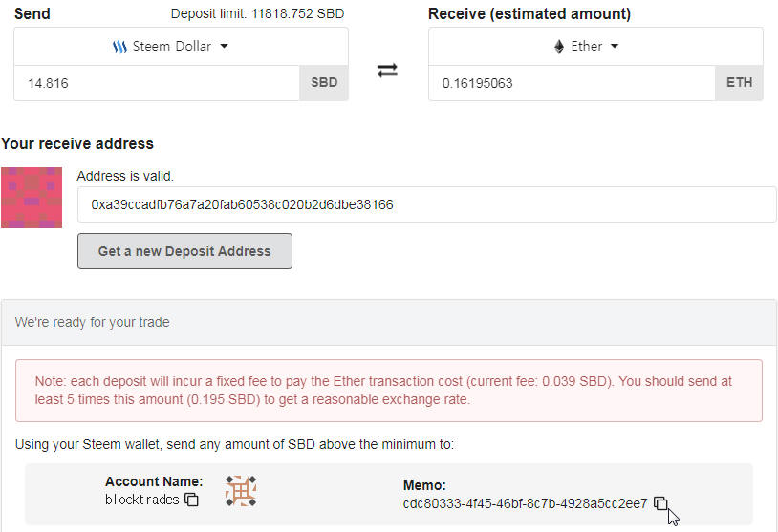Viewport: 778px width, 532px height.
Task: Copy the blocktrades account name
Action: 192,500
